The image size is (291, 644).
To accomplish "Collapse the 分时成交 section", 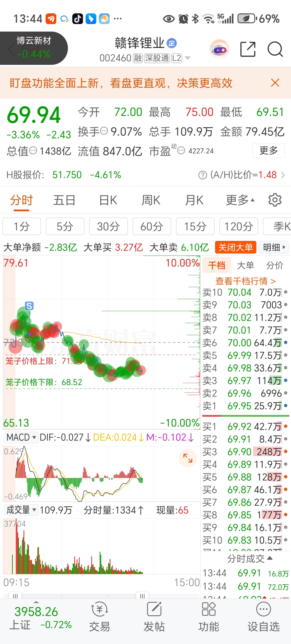I will click(250, 559).
